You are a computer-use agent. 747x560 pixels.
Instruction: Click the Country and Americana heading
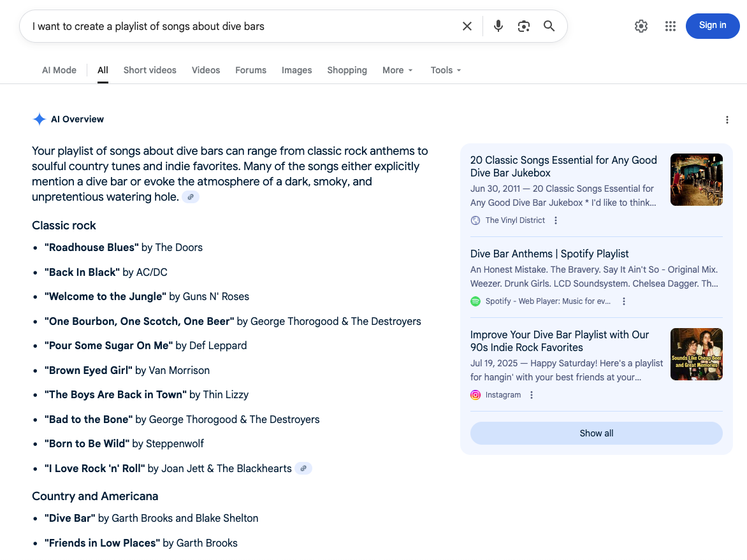pos(95,496)
